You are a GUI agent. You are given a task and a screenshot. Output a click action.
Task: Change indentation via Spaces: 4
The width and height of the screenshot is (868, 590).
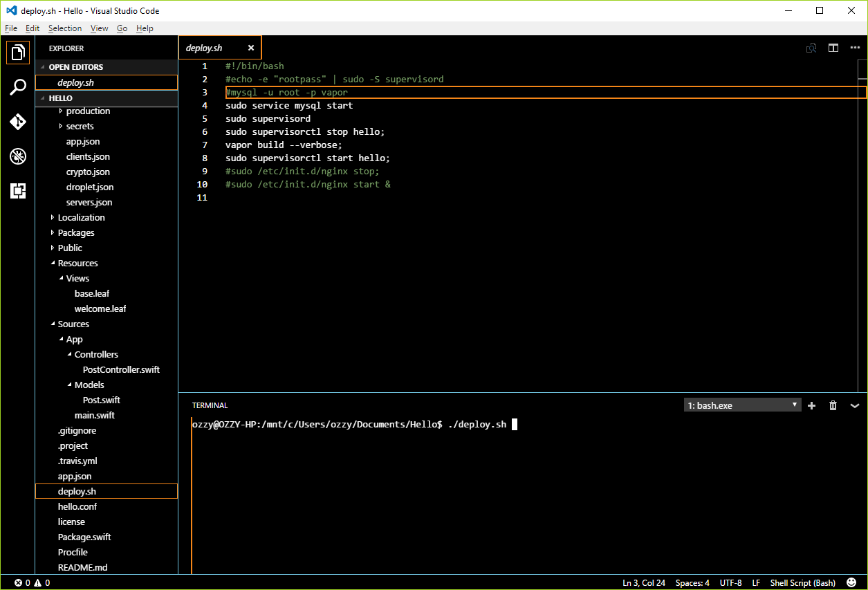coord(692,583)
